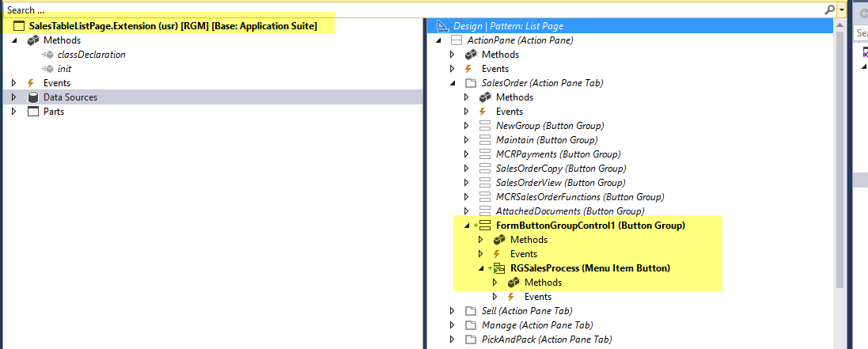Select the PickAndPack action pane tab
Image resolution: width=868 pixels, height=349 pixels.
(x=546, y=340)
